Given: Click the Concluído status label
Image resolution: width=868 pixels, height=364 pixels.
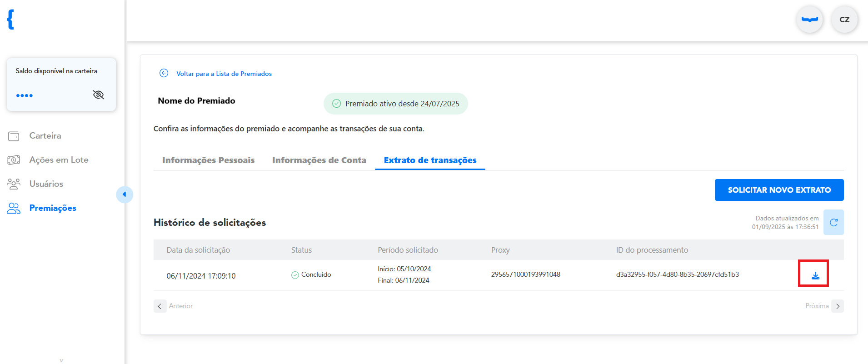Looking at the screenshot, I should (x=316, y=274).
